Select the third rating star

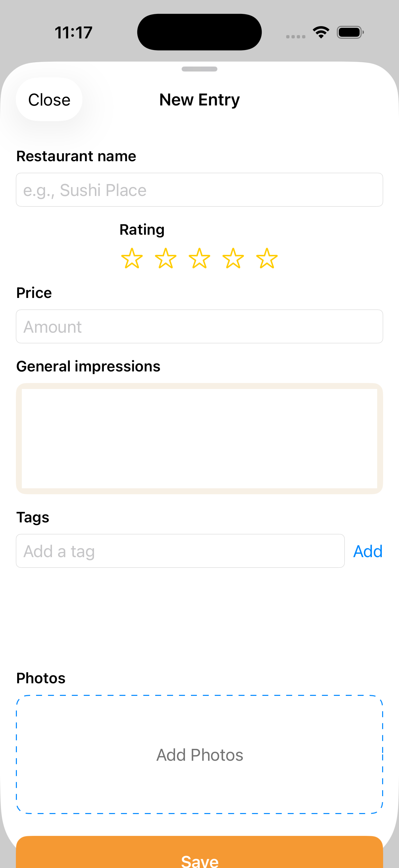199,259
